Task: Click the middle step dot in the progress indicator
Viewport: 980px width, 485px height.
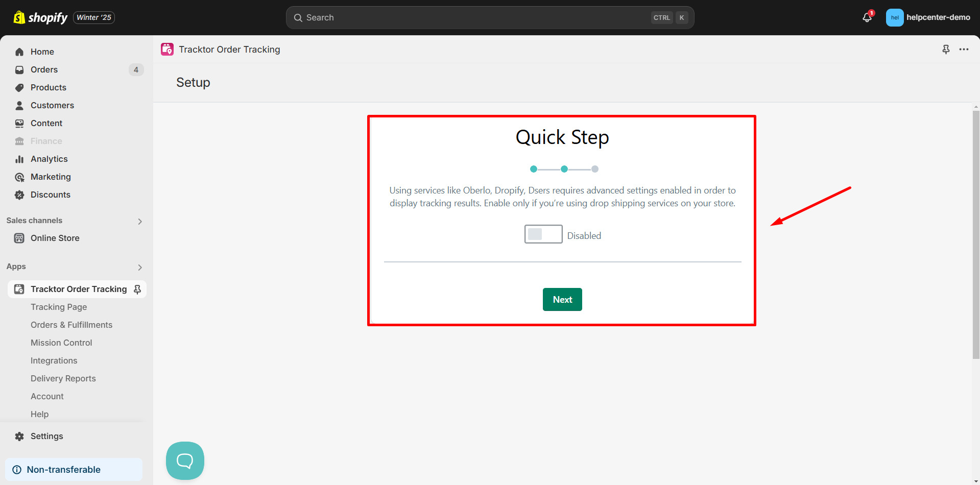Action: pyautogui.click(x=564, y=168)
